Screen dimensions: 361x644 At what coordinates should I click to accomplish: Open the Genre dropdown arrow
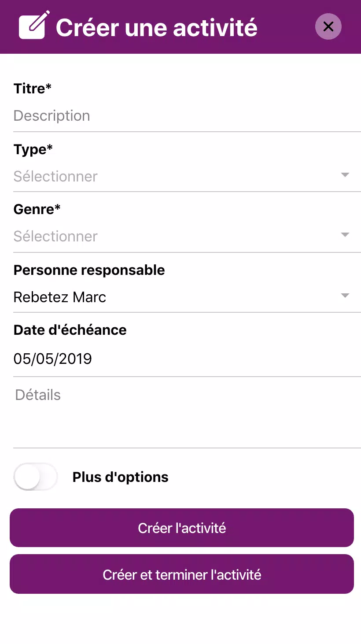[345, 235]
